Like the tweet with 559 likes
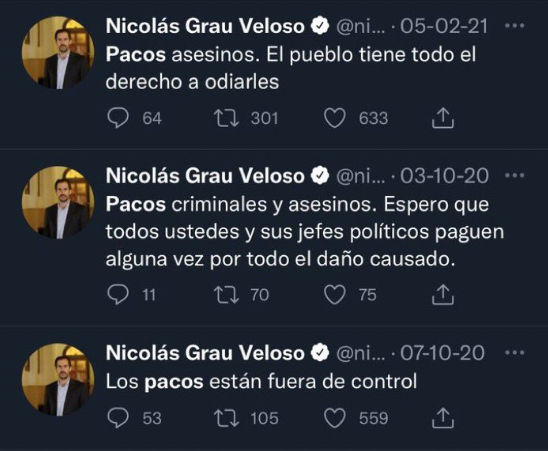Image resolution: width=548 pixels, height=451 pixels. click(335, 418)
